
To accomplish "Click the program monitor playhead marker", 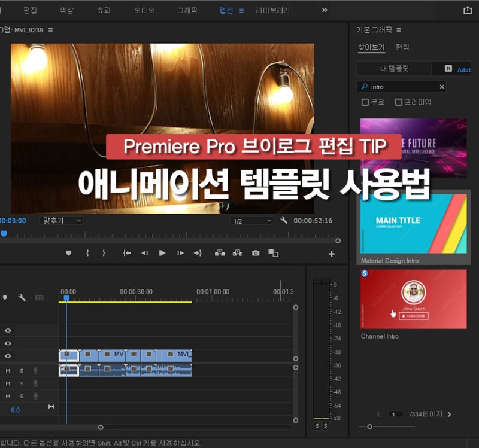I will point(4,234).
